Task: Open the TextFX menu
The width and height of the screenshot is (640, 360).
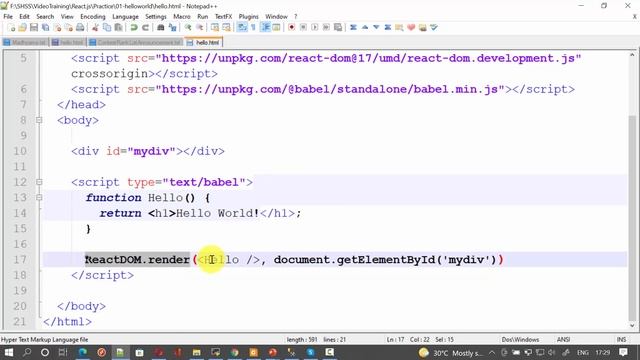Action: click(x=223, y=17)
